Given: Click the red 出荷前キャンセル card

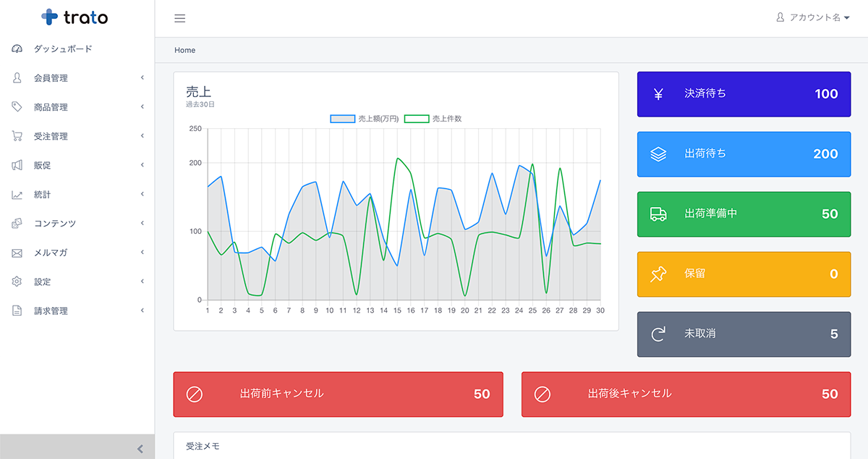Looking at the screenshot, I should pos(338,394).
